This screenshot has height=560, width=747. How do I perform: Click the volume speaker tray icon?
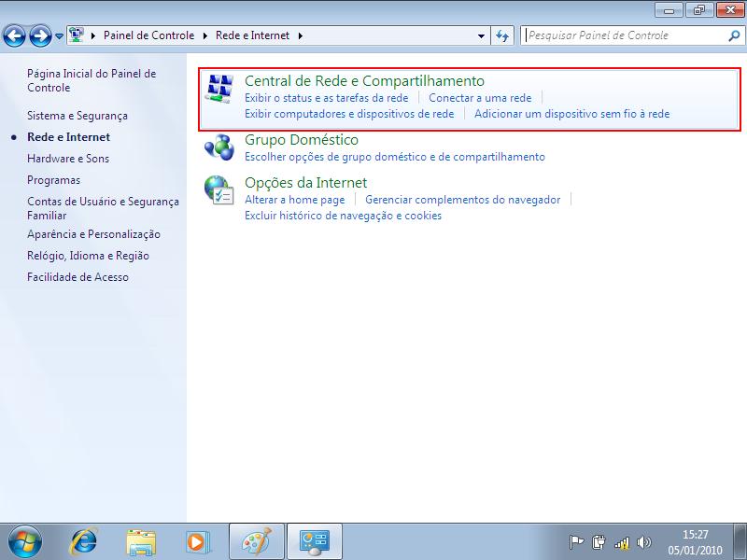643,542
